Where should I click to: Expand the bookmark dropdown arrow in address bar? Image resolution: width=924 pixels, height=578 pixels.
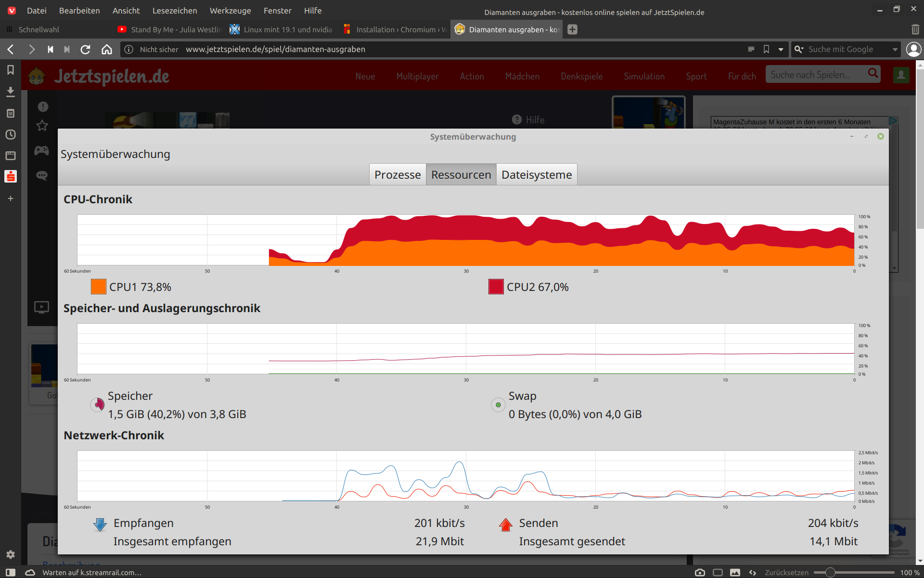point(781,49)
